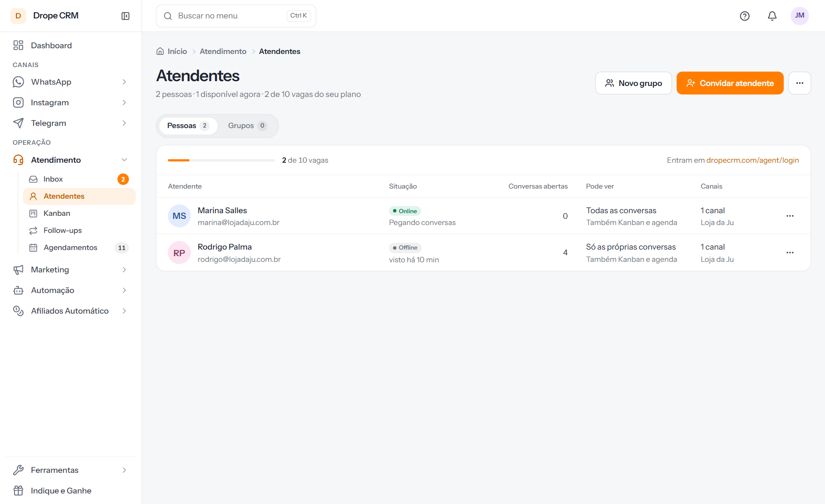Open the Inbox submenu item
The image size is (825, 504).
(x=79, y=179)
